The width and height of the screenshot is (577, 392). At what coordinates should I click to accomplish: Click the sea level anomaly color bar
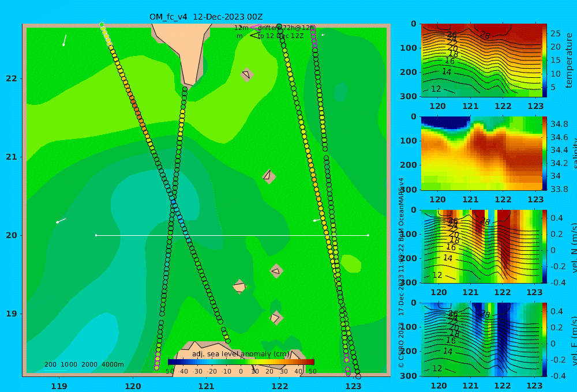point(241,362)
